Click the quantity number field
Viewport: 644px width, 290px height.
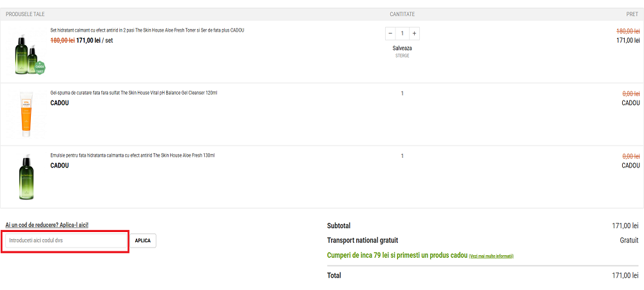pyautogui.click(x=402, y=34)
